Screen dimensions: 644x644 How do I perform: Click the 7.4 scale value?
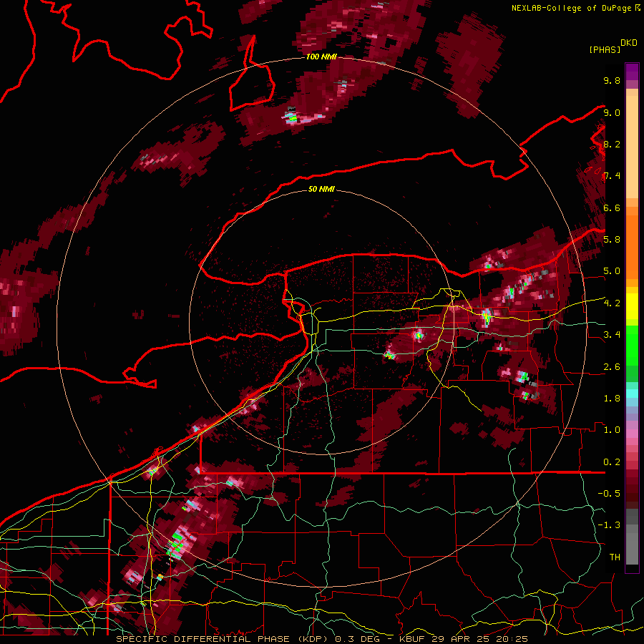[612, 176]
